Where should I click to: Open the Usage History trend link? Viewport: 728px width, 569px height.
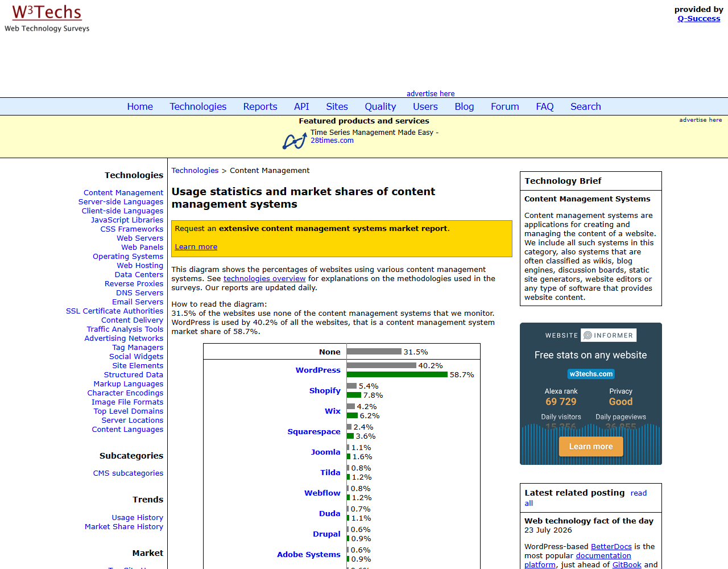[x=138, y=517]
